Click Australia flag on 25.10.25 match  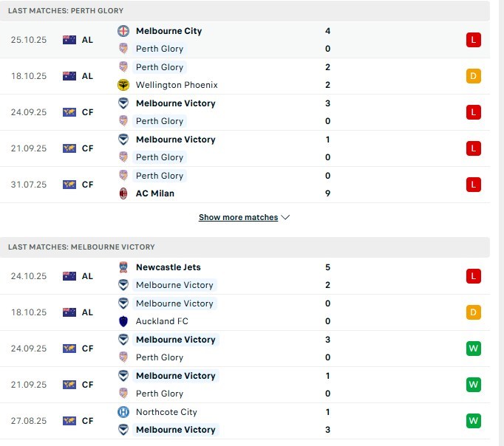69,40
